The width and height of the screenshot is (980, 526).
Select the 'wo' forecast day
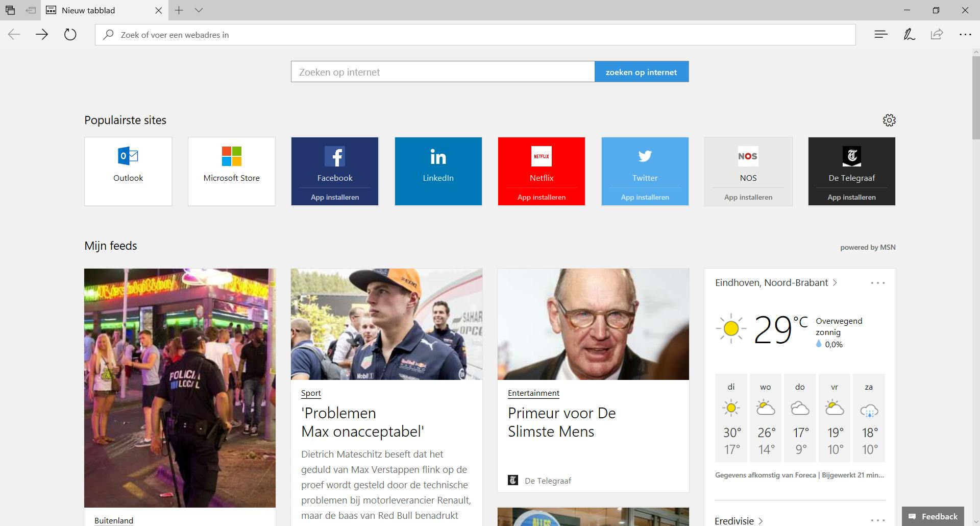pyautogui.click(x=766, y=418)
